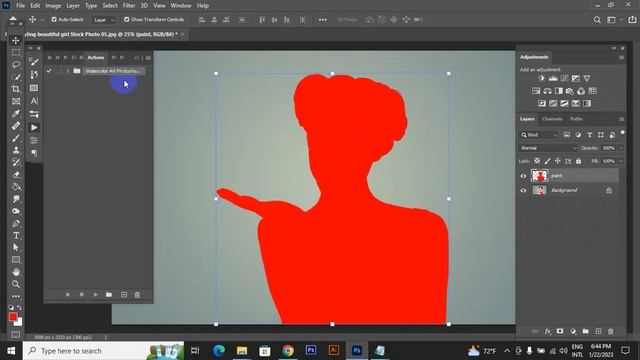
Task: Select the Move tool
Action: coord(16,40)
